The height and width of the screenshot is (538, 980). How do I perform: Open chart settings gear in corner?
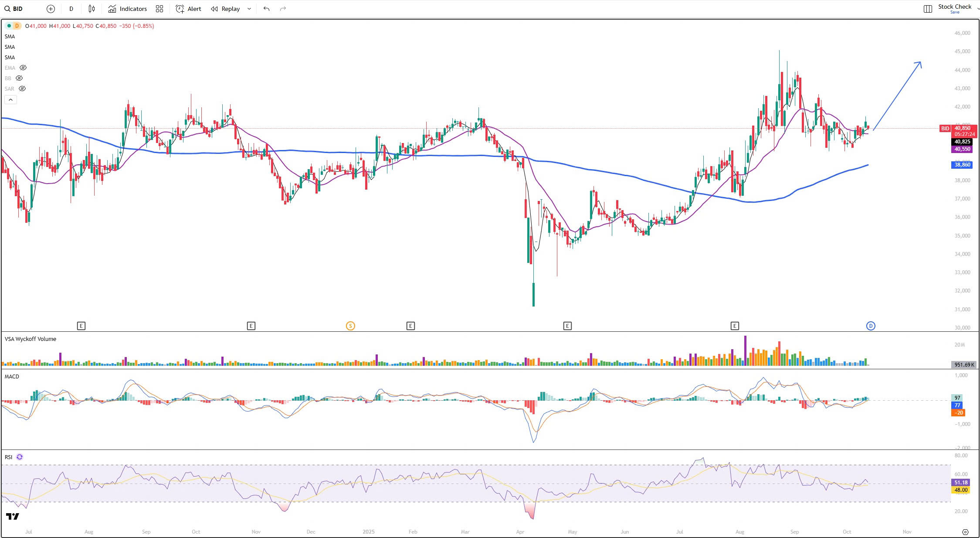coord(965,532)
